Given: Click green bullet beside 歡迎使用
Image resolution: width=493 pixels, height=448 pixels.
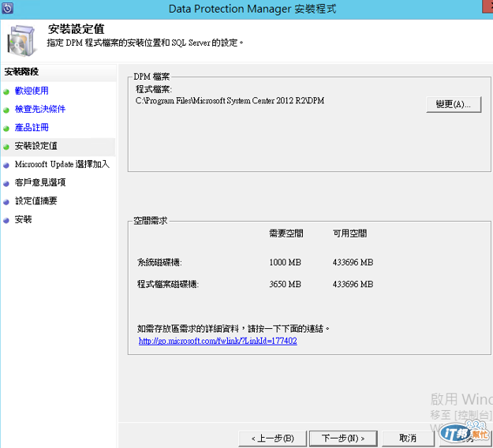Looking at the screenshot, I should coord(6,91).
